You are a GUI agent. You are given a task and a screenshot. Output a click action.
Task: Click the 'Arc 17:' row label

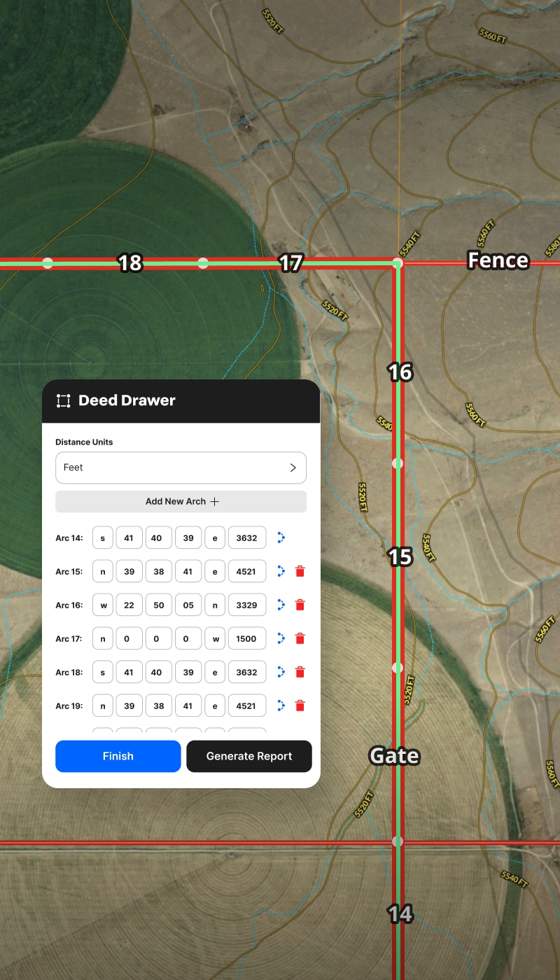click(x=69, y=638)
